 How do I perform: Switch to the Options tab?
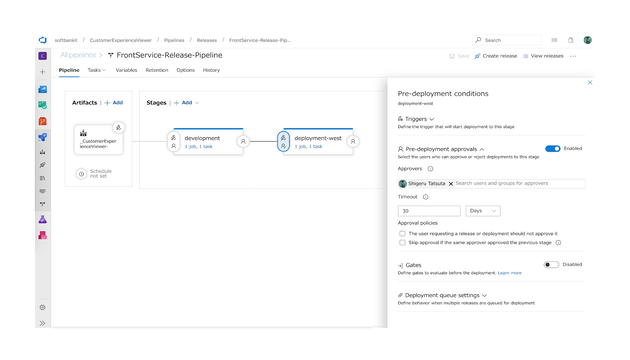pyautogui.click(x=185, y=70)
